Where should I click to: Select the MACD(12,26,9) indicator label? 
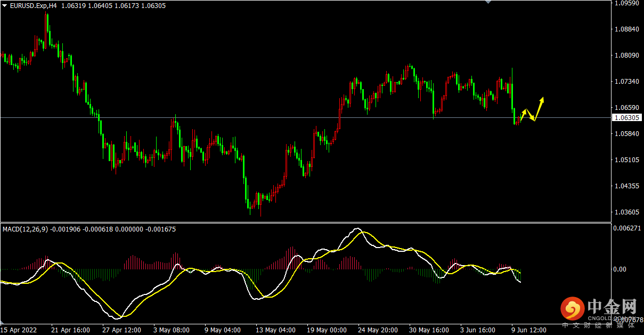(x=25, y=229)
